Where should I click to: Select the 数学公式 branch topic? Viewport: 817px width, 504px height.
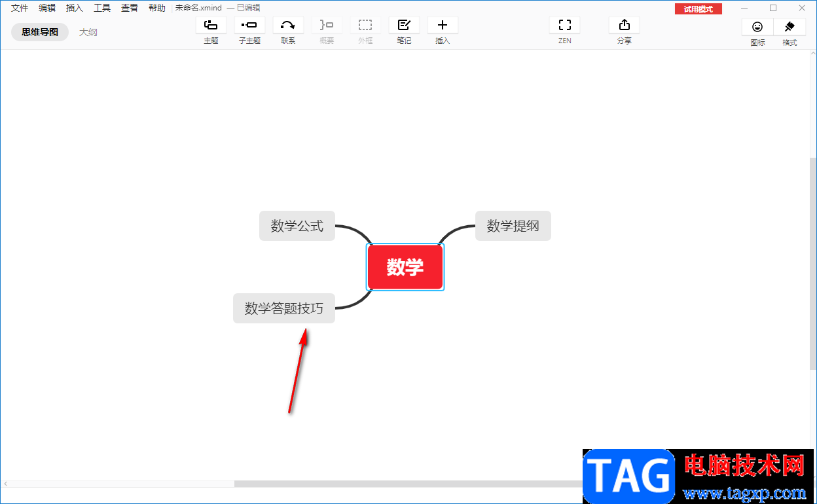(297, 226)
